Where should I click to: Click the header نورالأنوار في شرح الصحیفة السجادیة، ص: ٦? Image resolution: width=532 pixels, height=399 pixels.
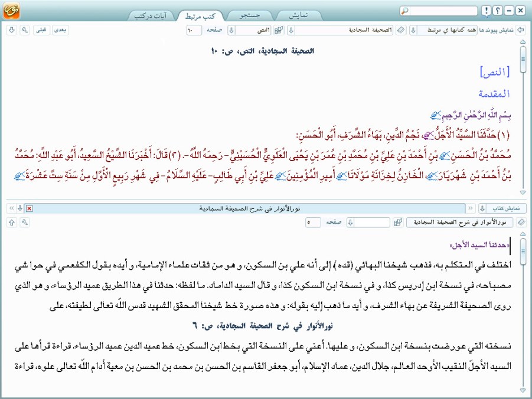[x=262, y=326]
